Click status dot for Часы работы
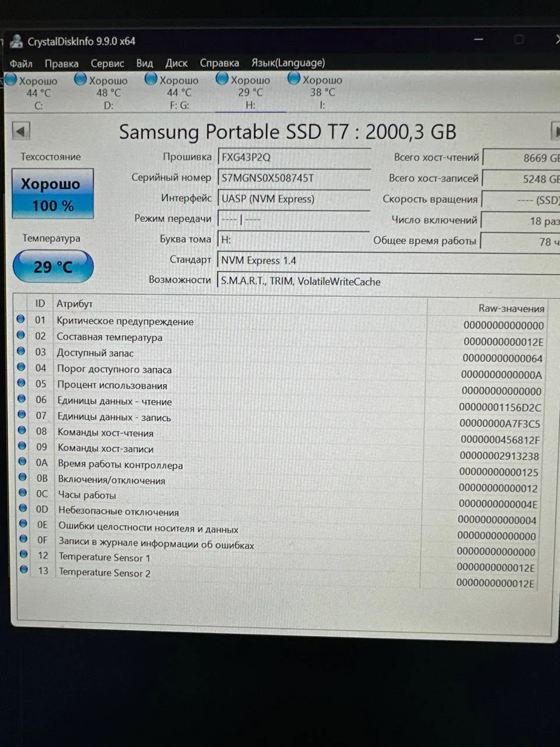Screen dimensions: 560x747 click(23, 492)
